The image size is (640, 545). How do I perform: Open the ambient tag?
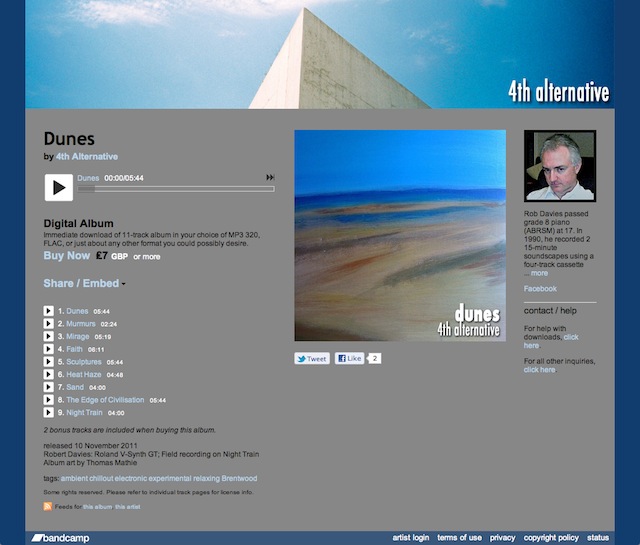click(74, 478)
